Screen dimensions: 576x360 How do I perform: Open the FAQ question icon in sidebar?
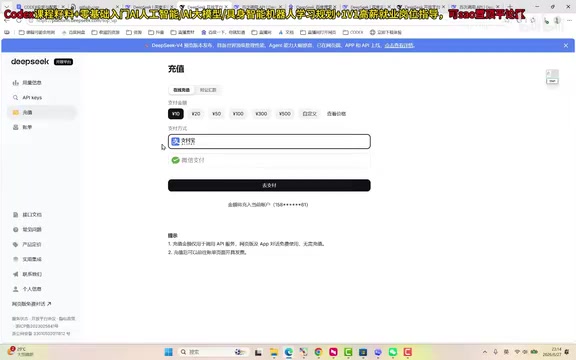15,230
